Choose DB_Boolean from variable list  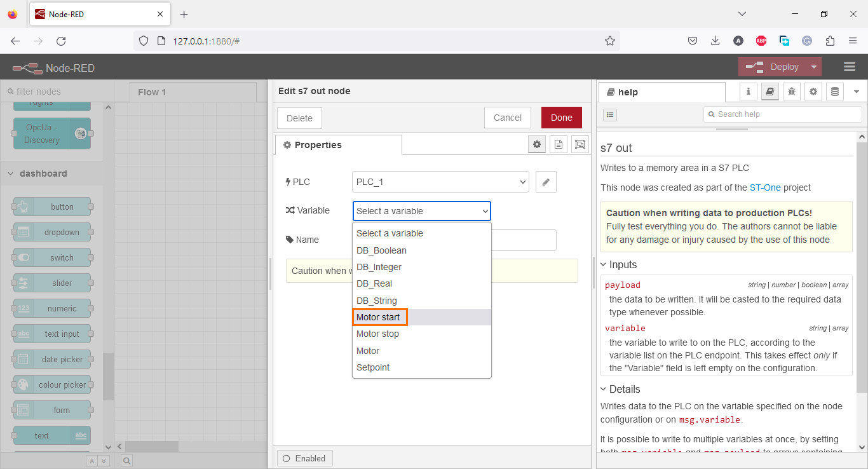(422, 250)
